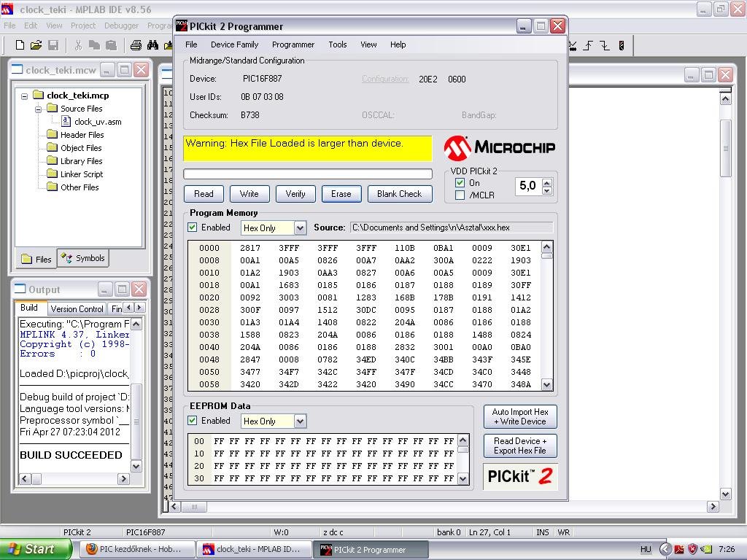Viewport: 747px width, 560px height.
Task: Click the Find binoculars icon
Action: tap(152, 45)
